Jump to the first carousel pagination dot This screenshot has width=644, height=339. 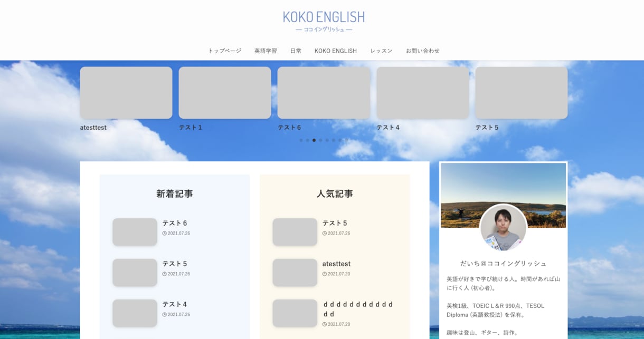coord(301,140)
